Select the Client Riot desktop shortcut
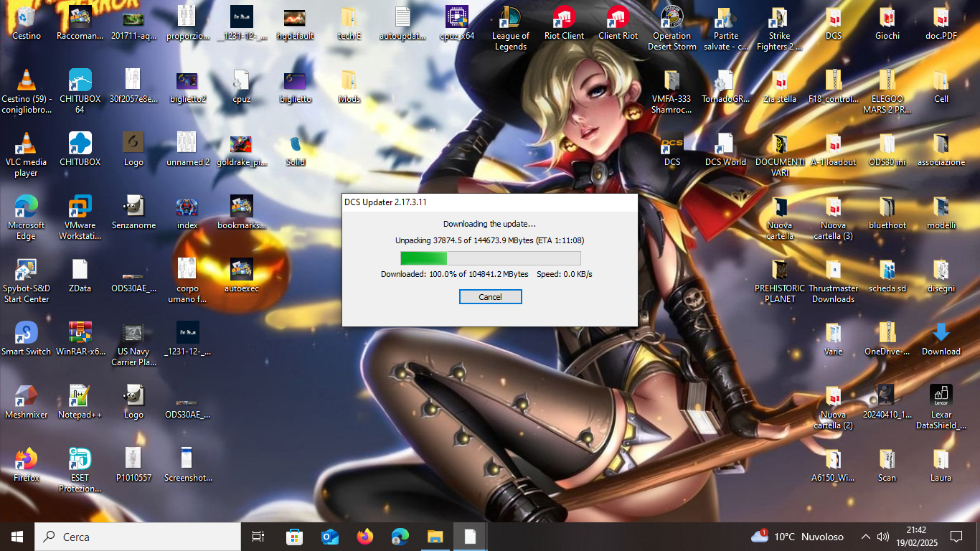 coord(618,22)
